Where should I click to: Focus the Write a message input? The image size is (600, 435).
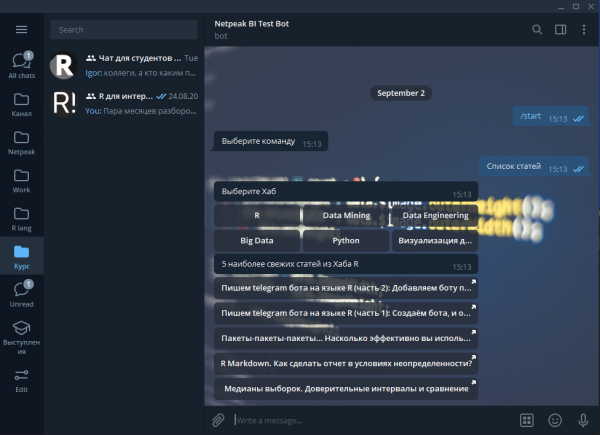[x=370, y=419]
